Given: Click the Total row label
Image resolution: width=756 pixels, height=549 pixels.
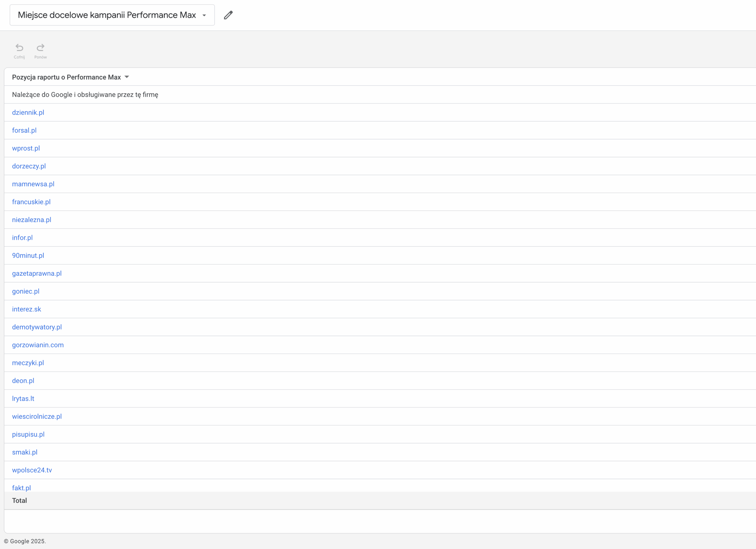Looking at the screenshot, I should pyautogui.click(x=19, y=501).
